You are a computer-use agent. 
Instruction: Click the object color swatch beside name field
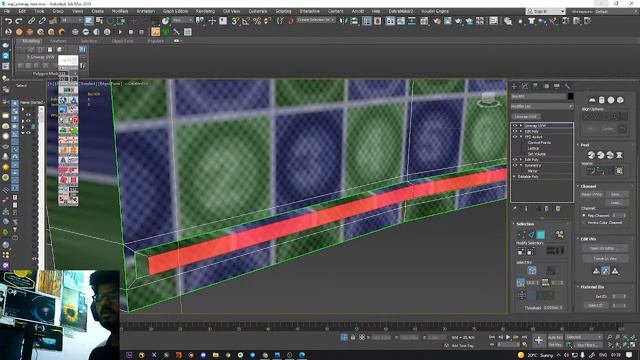pos(570,96)
